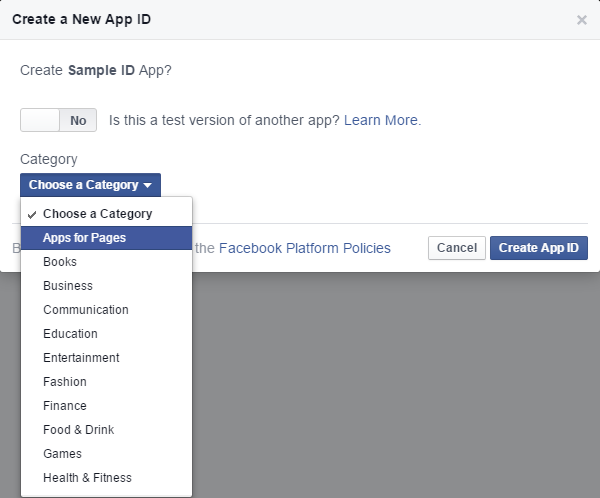Pick the Finance category
600x498 pixels.
pos(106,406)
